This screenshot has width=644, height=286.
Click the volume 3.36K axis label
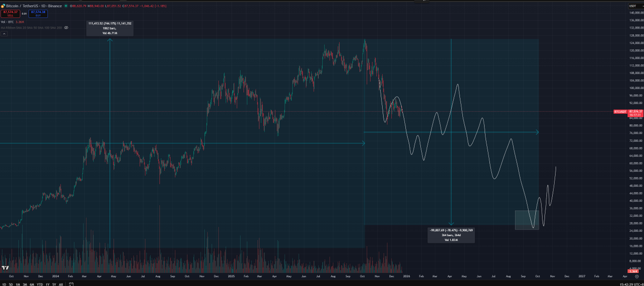point(633,271)
